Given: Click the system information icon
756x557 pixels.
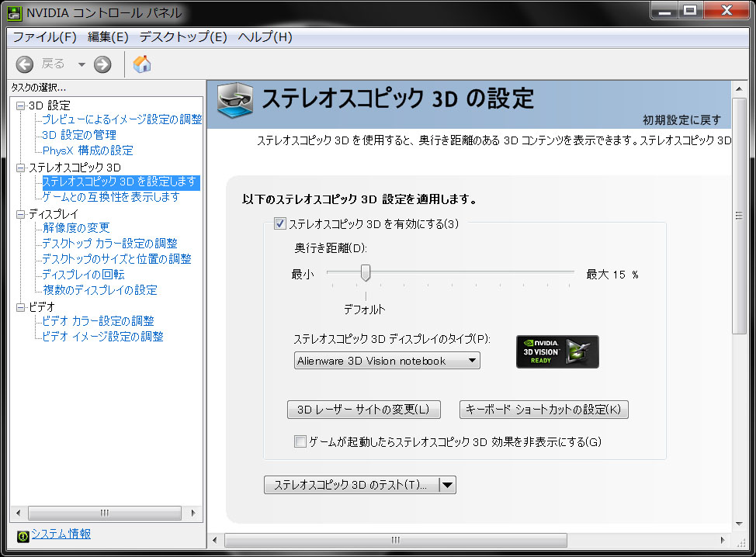Looking at the screenshot, I should pyautogui.click(x=23, y=536).
